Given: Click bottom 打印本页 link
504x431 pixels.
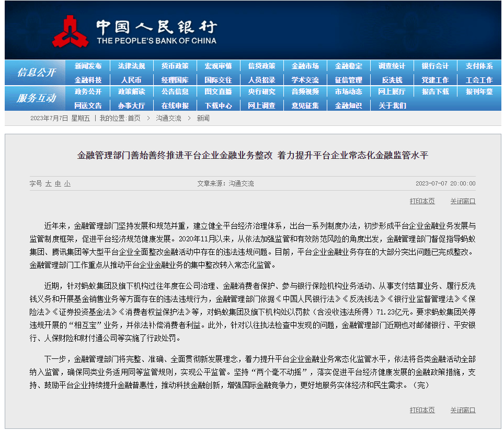Looking at the screenshot, I should pyautogui.click(x=422, y=410).
